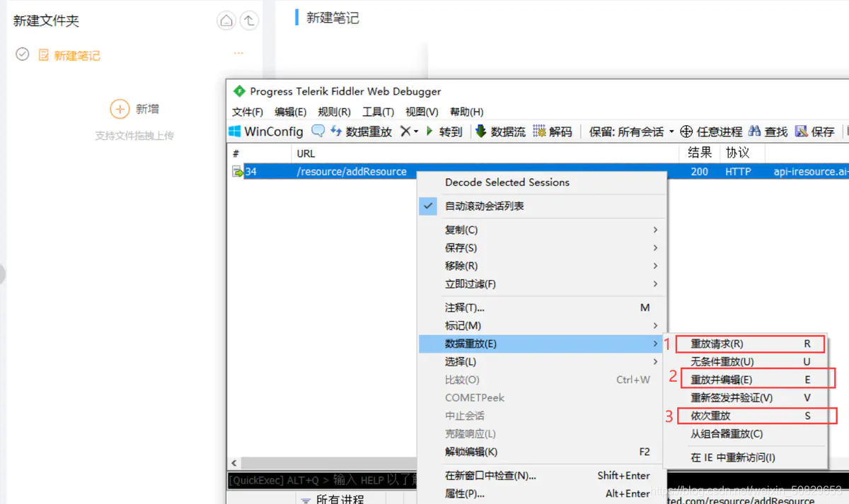Viewport: 849px width, 504px height.
Task: Click the 新建笔记 title field
Action: click(x=333, y=18)
